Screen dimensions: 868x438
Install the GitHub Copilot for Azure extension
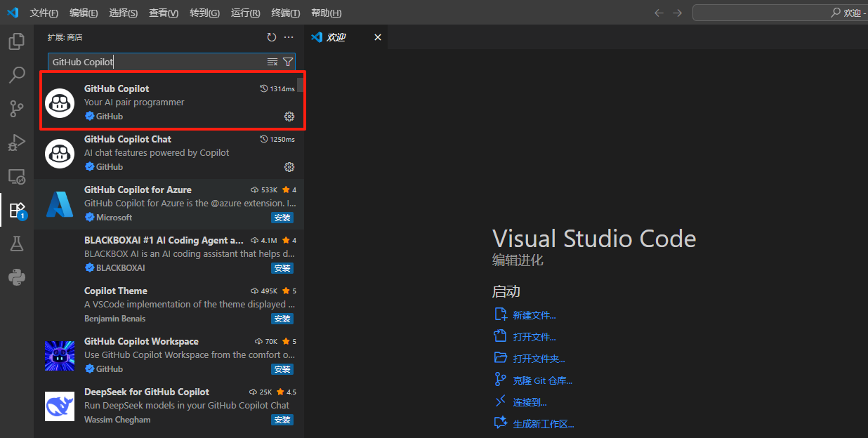click(282, 218)
